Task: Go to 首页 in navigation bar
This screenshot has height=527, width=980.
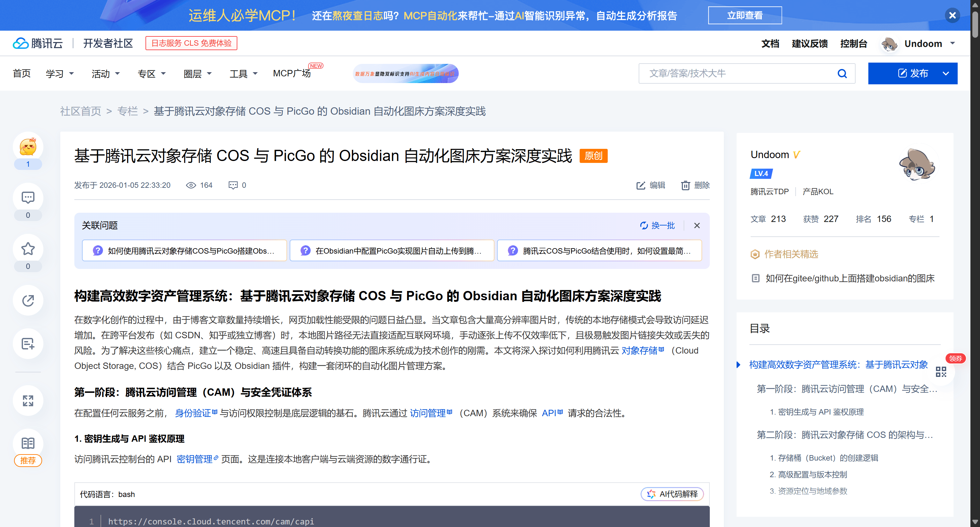Action: (21, 73)
